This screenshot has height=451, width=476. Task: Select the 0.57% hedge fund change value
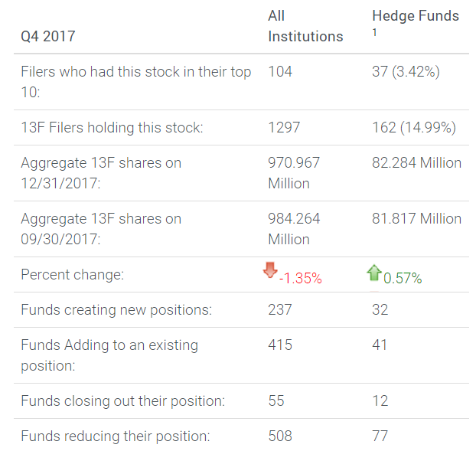pyautogui.click(x=403, y=279)
